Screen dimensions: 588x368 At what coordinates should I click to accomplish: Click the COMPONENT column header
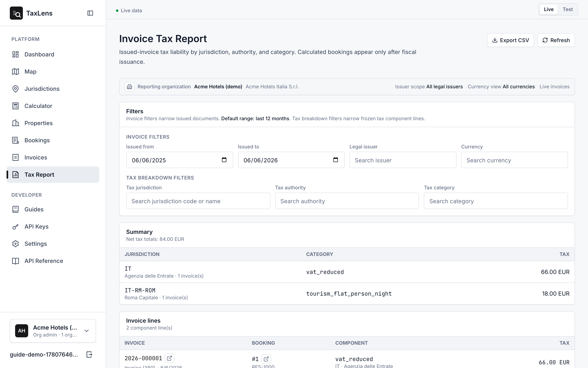pyautogui.click(x=351, y=343)
